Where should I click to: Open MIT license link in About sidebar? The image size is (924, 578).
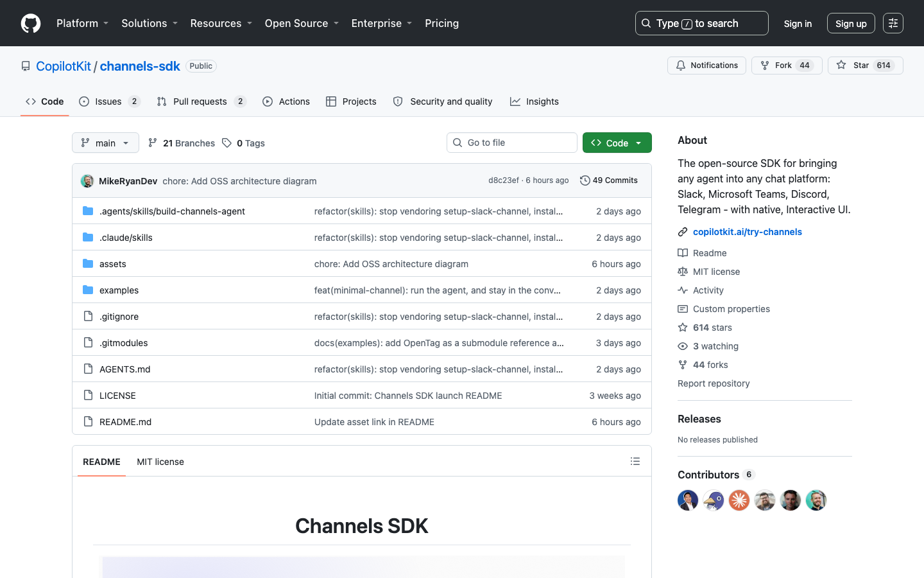[709, 272]
